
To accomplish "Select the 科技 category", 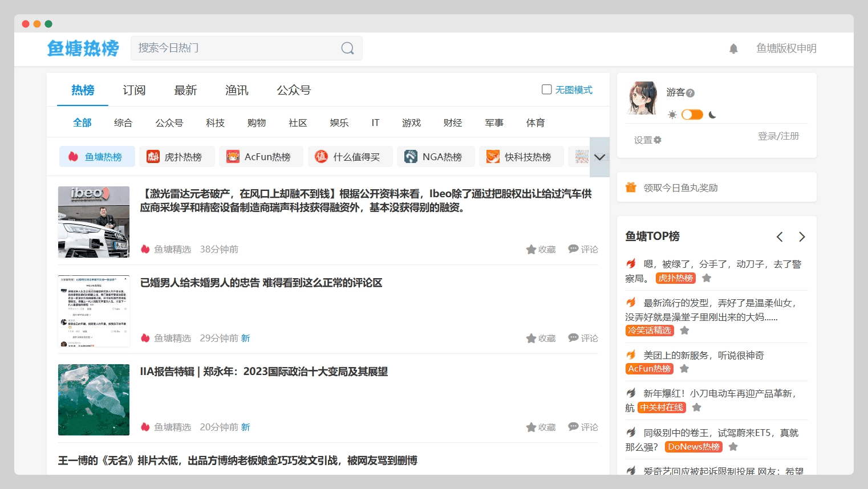I will [x=215, y=123].
